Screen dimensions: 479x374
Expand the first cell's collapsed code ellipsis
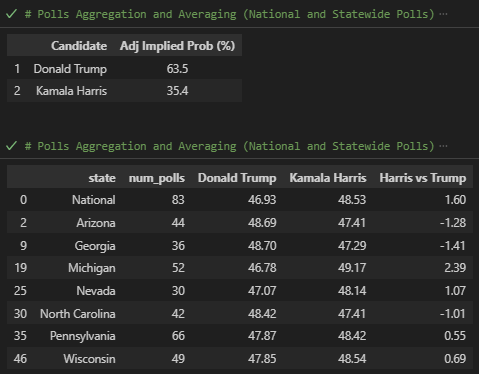[x=443, y=14]
